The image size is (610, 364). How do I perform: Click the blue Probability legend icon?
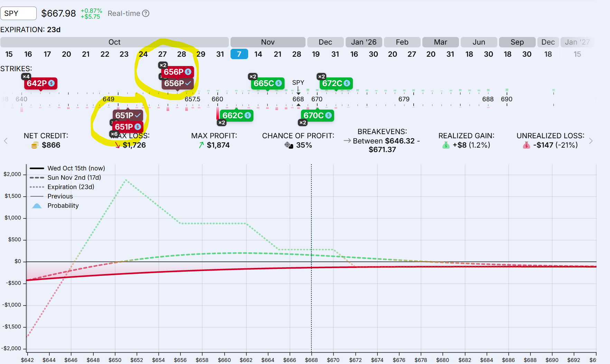(x=37, y=206)
